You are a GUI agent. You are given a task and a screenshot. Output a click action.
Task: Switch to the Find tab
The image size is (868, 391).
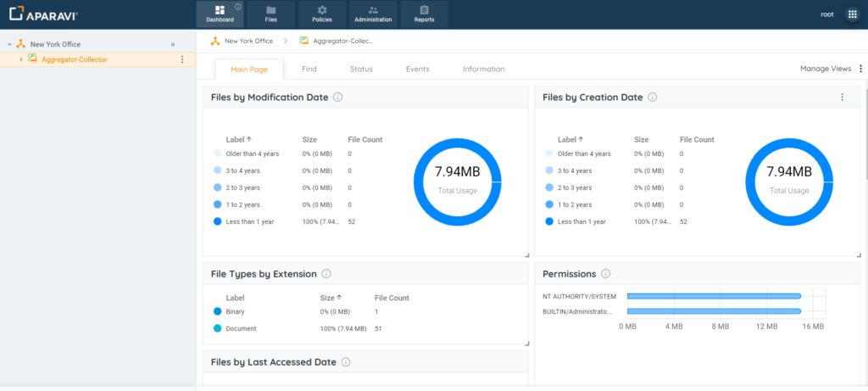coord(309,70)
